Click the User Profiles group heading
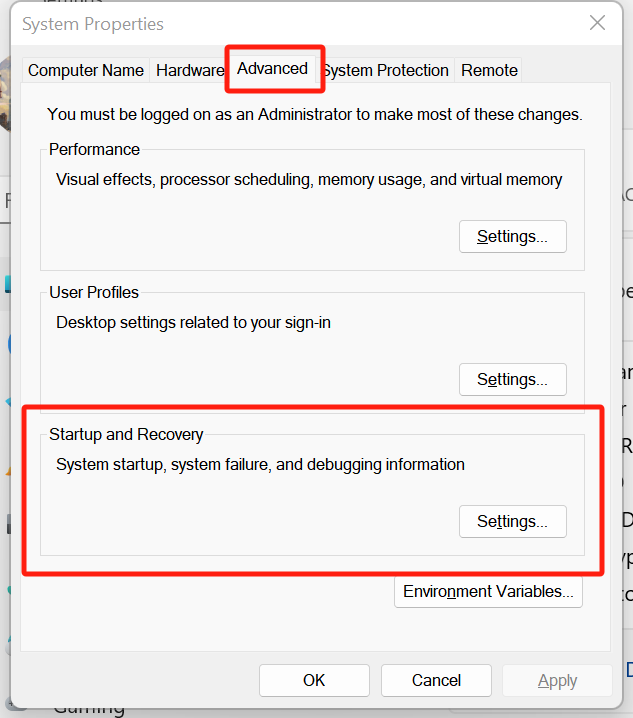The width and height of the screenshot is (633, 718). 94,293
